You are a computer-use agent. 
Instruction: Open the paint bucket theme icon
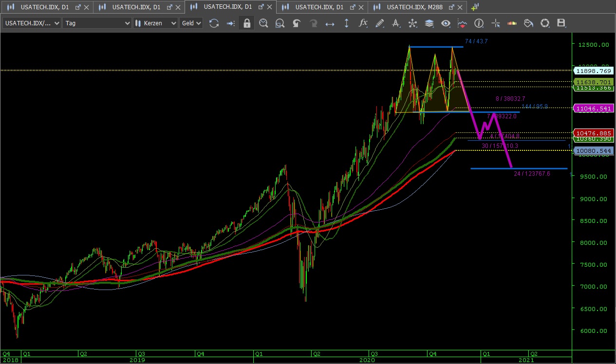[x=528, y=23]
